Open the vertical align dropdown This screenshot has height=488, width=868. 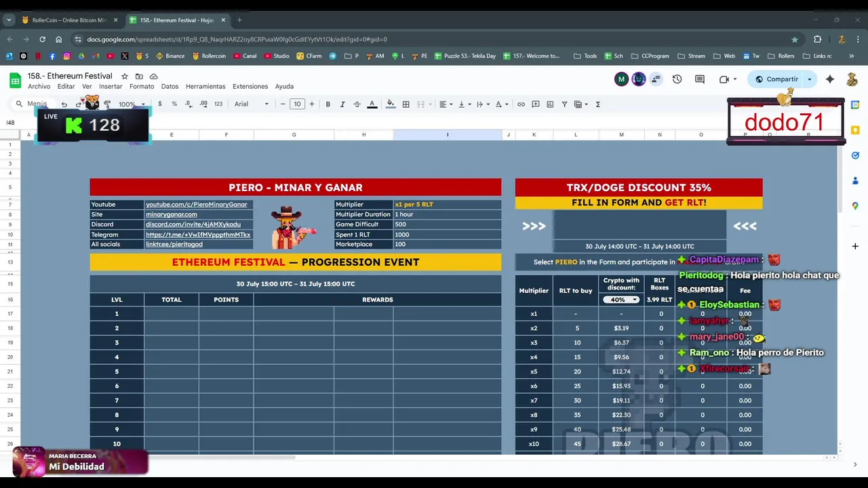tap(465, 104)
